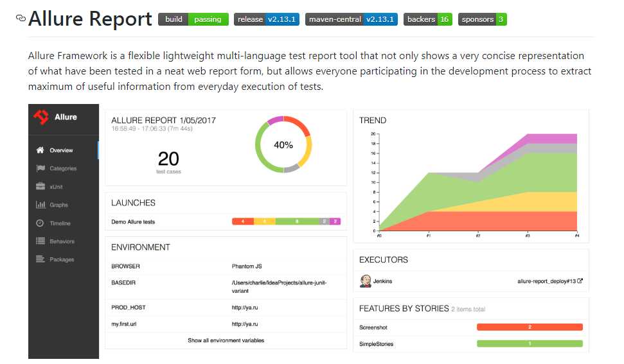Click the trend area chart

(x=477, y=182)
